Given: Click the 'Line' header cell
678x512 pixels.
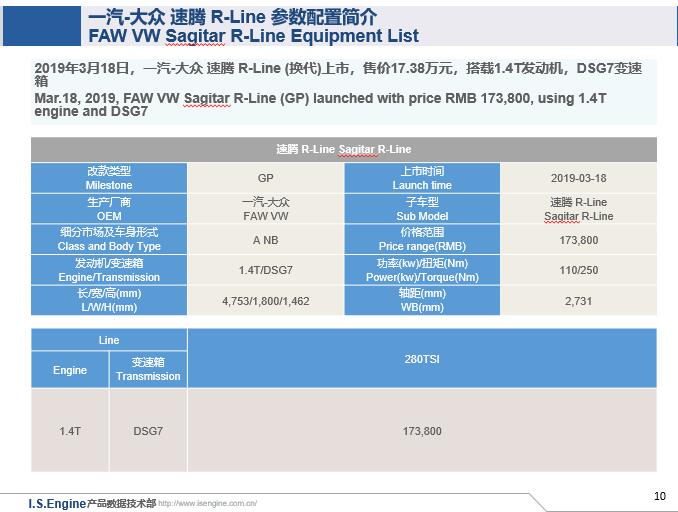Looking at the screenshot, I should pyautogui.click(x=109, y=340).
